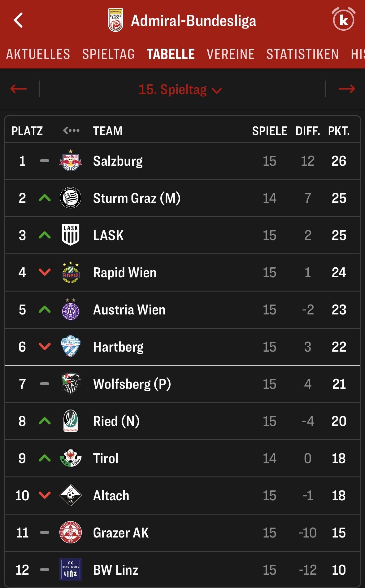The image size is (365, 588).
Task: Open the kicker alarm clock icon
Action: 343,20
